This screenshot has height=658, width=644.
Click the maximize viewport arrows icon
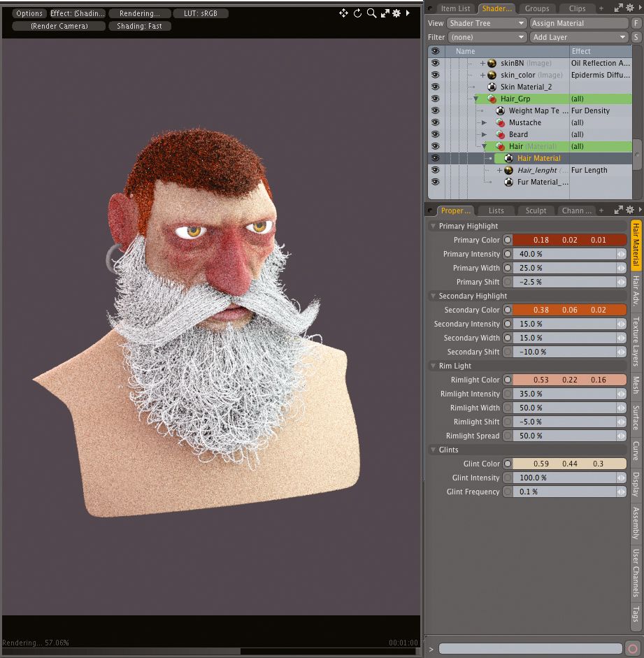386,13
